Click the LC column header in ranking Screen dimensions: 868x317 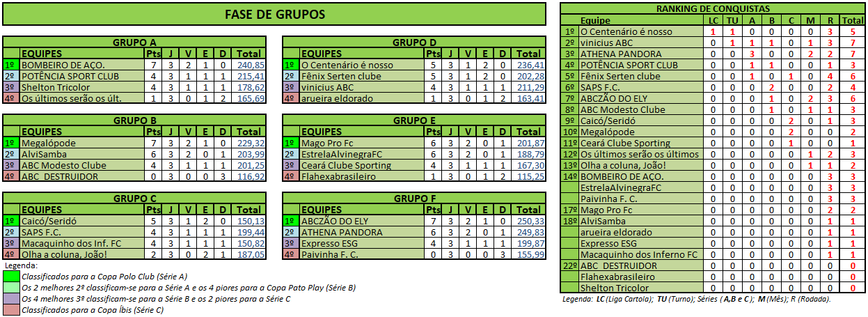click(712, 20)
